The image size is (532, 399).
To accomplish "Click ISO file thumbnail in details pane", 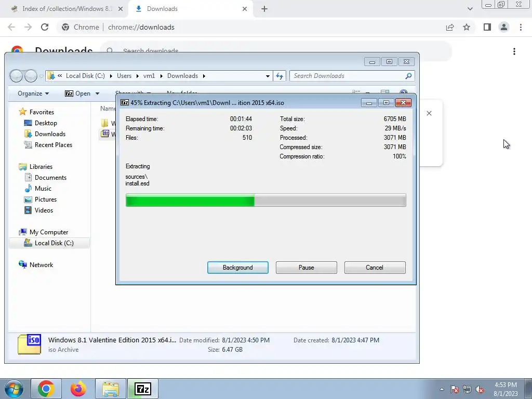I will tap(30, 344).
